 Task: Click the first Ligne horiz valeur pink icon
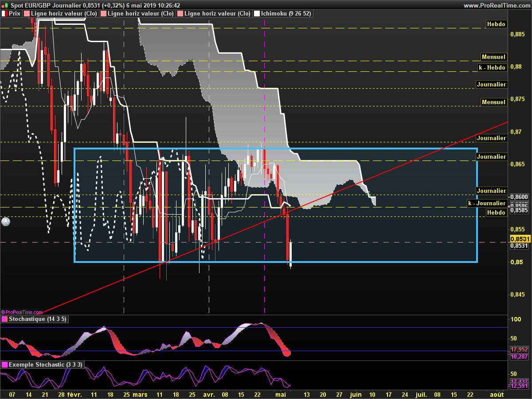(x=27, y=14)
